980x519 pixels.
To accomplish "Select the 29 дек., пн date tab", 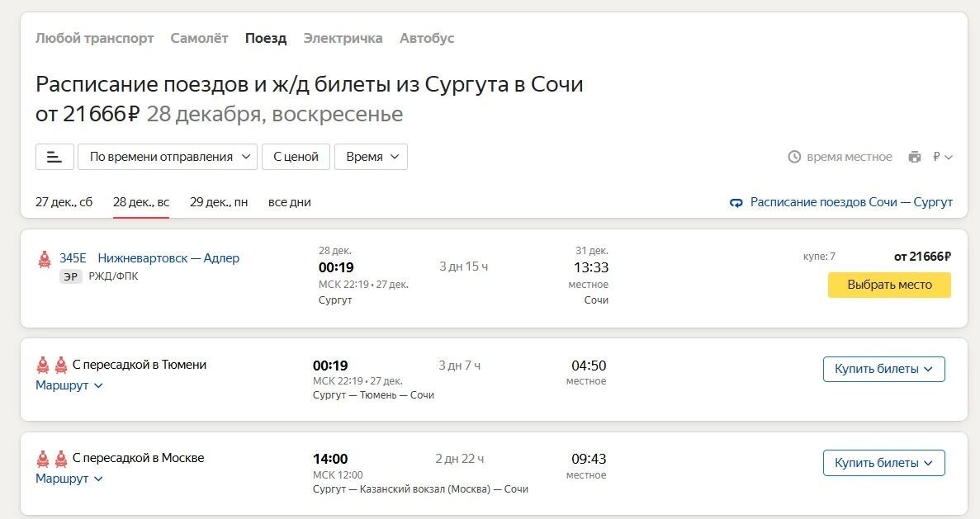I will click(x=219, y=202).
